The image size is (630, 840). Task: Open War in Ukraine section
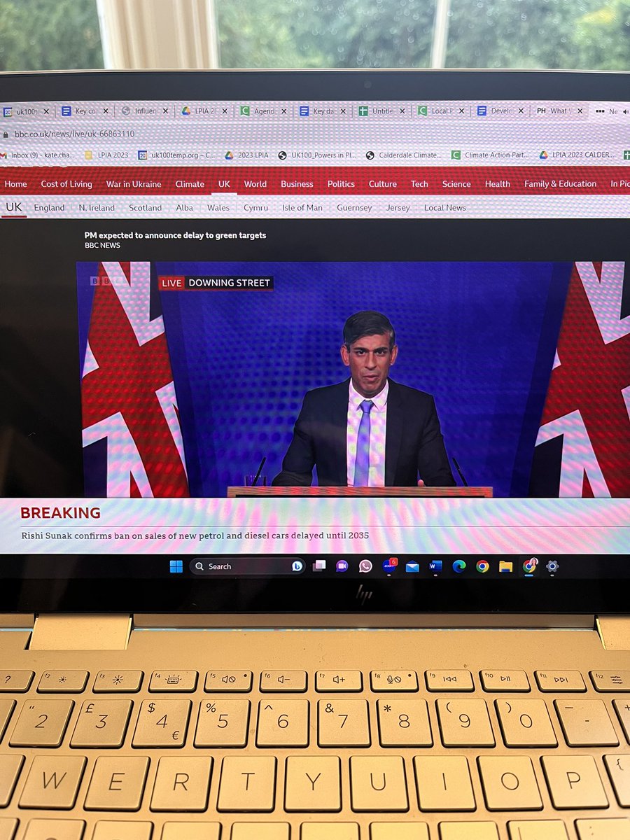(x=134, y=184)
